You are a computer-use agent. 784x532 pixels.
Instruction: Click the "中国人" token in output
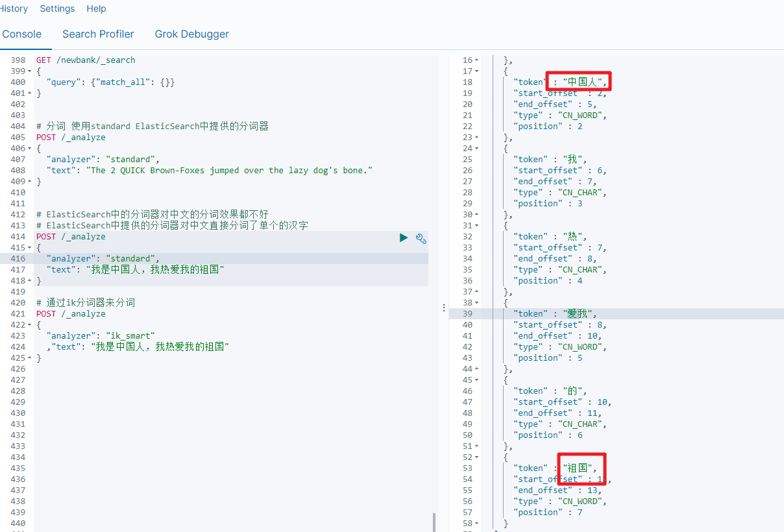pos(582,82)
